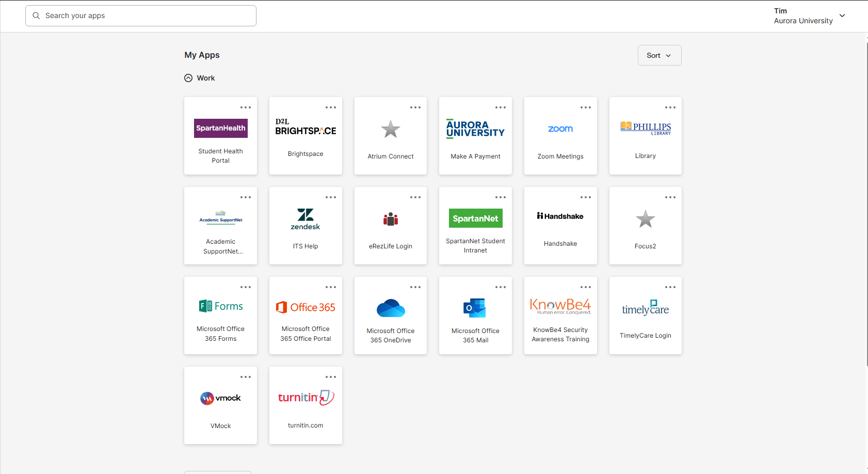
Task: Open options menu for Handshake card
Action: [586, 197]
